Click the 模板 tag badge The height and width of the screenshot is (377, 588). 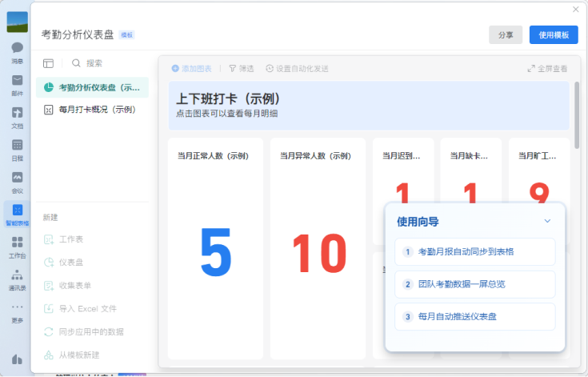[x=126, y=35]
